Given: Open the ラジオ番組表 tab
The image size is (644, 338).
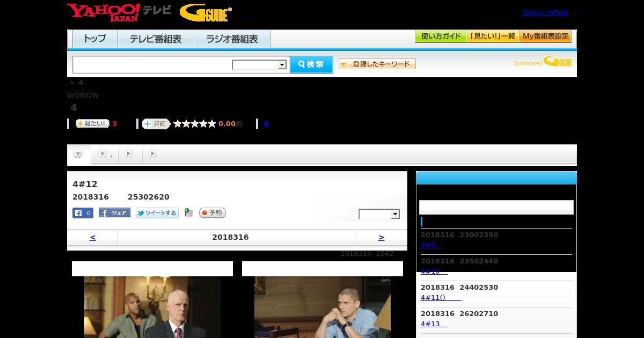Looking at the screenshot, I should click(232, 39).
